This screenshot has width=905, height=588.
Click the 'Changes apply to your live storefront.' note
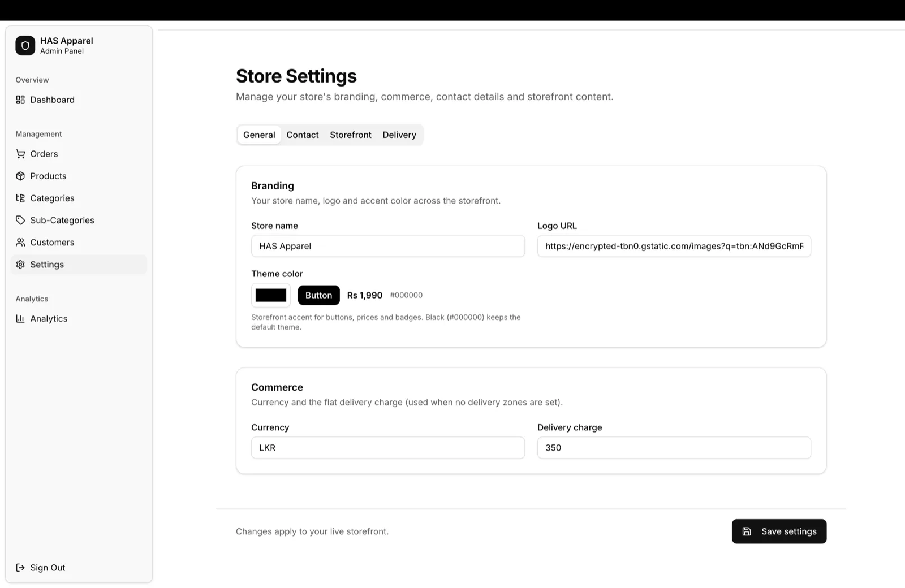coord(312,531)
